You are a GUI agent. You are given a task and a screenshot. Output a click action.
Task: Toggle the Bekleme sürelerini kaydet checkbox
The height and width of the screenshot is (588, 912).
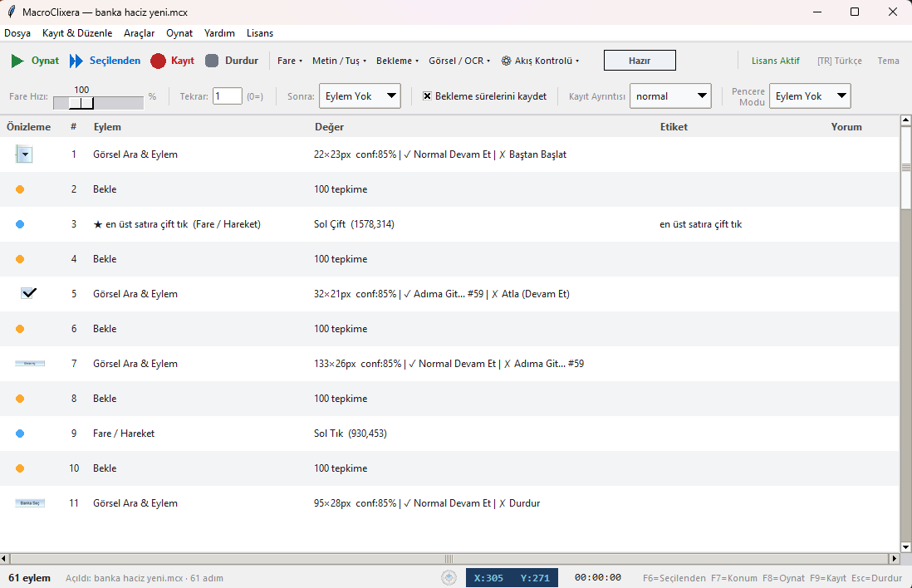428,96
